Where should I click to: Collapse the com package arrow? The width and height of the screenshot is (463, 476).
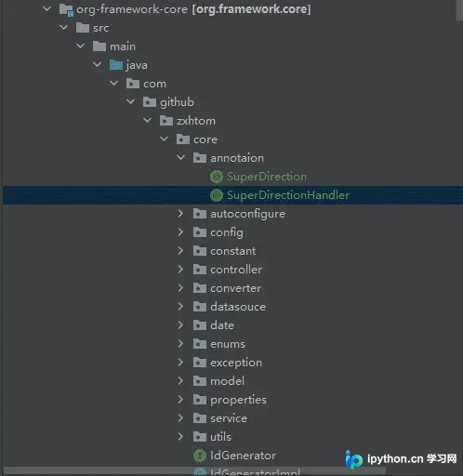pos(114,83)
